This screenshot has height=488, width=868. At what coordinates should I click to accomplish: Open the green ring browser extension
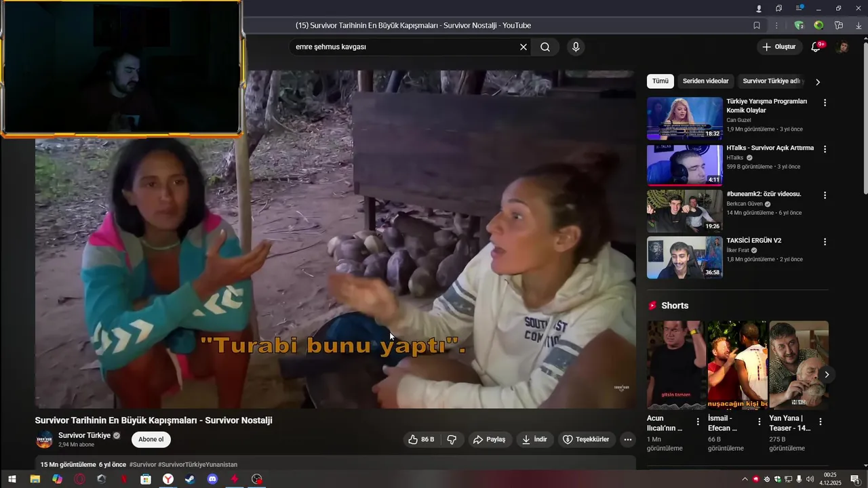pos(819,26)
